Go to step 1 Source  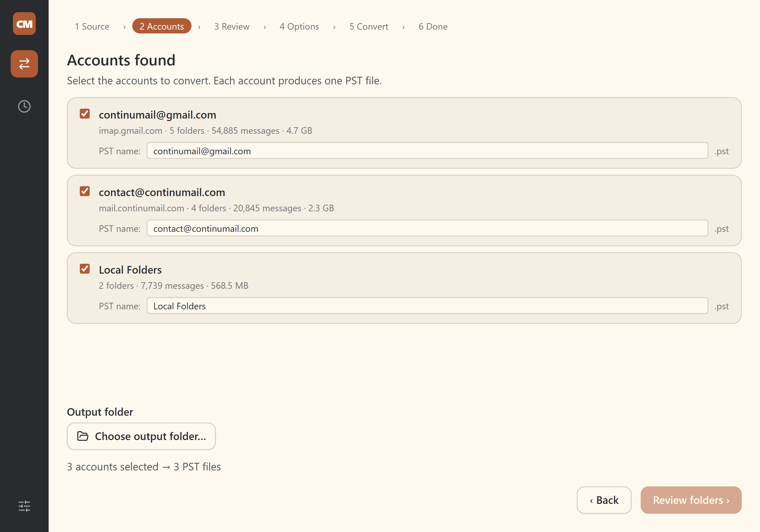click(92, 26)
